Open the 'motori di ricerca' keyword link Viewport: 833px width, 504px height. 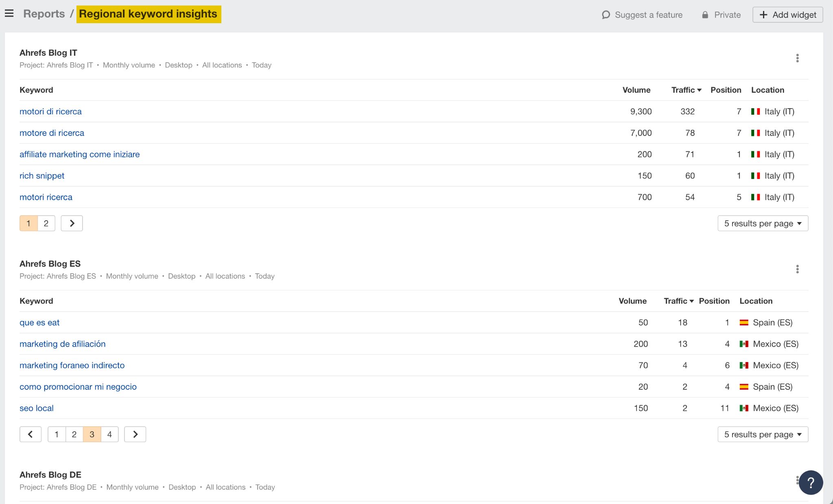pyautogui.click(x=50, y=111)
